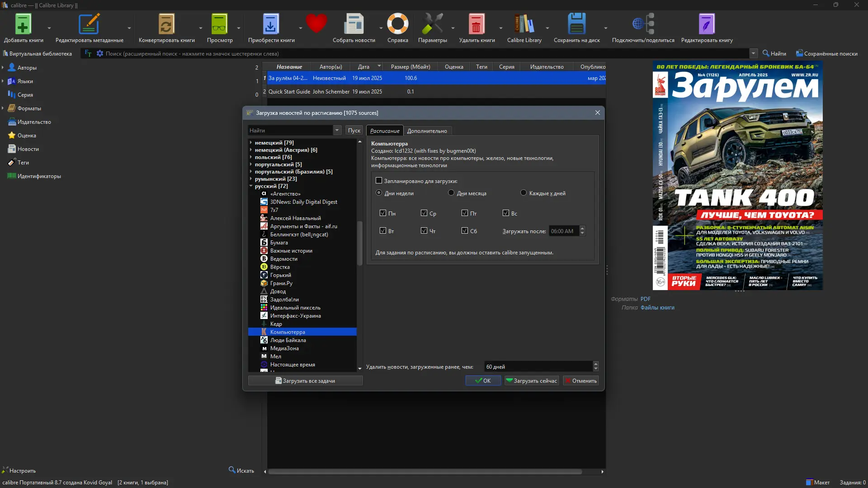This screenshot has height=488, width=868.
Task: Click the За рулём magazine cover thumbnail
Action: click(737, 176)
